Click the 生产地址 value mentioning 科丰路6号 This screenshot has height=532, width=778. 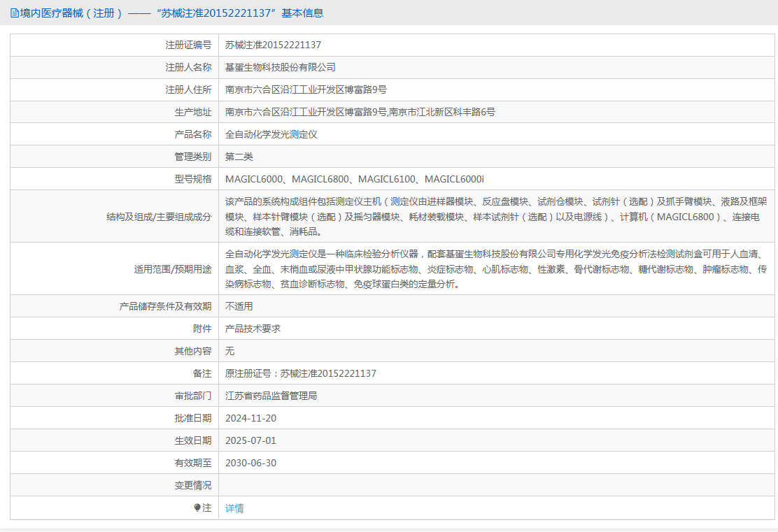pos(360,112)
